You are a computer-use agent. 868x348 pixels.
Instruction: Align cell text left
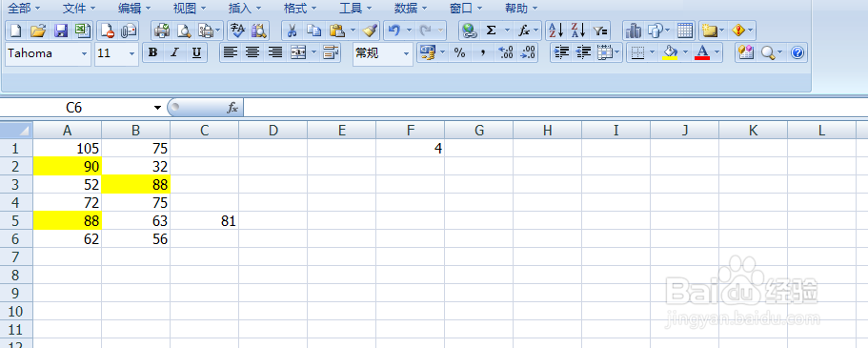(231, 53)
